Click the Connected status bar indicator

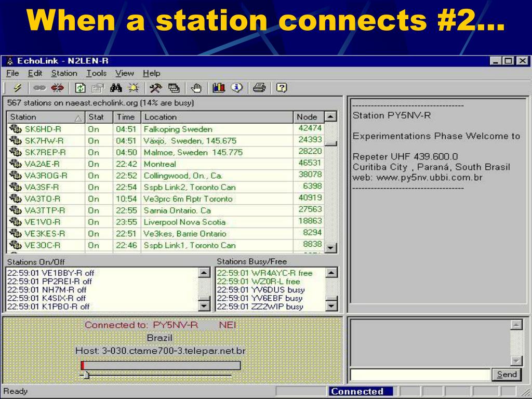pos(361,391)
